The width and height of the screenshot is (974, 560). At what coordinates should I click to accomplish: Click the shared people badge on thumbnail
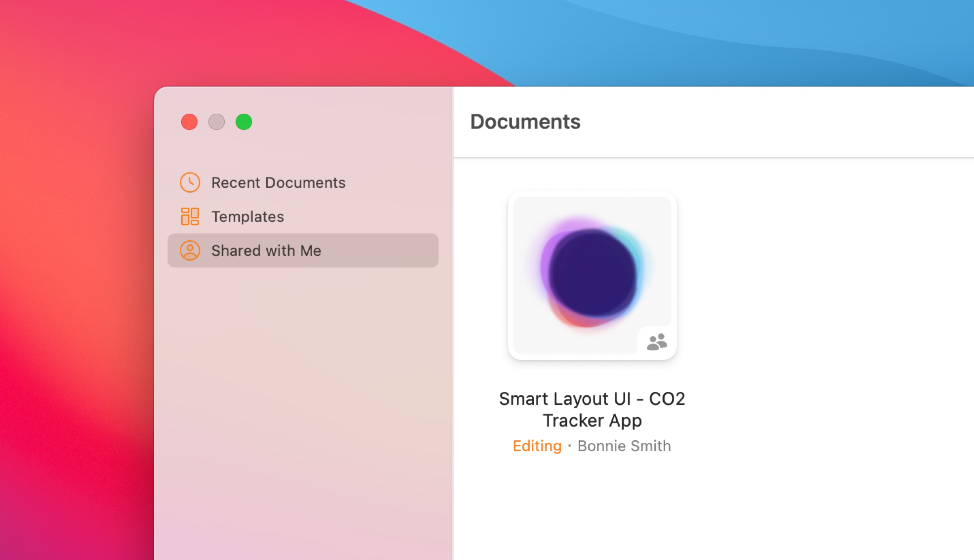point(656,341)
